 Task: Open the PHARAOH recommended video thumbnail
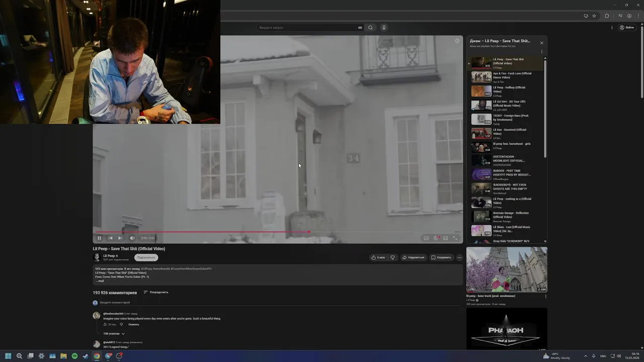(x=507, y=329)
